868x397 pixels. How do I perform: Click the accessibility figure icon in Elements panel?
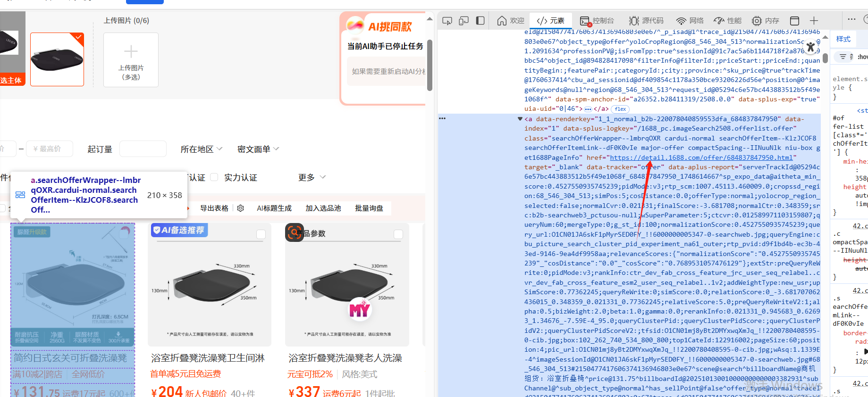810,47
